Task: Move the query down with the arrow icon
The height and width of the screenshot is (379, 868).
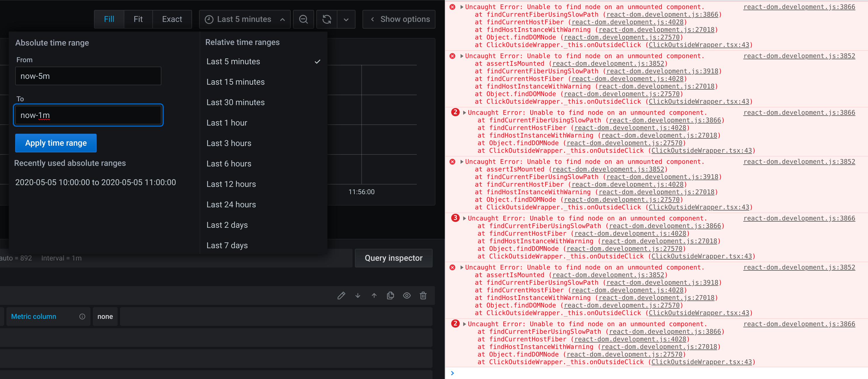Action: [x=358, y=296]
